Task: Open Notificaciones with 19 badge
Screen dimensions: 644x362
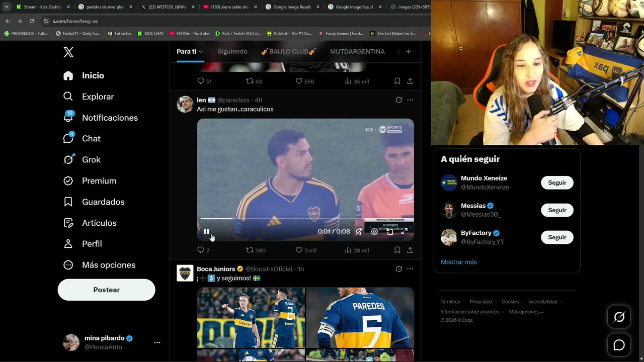Action: (100, 118)
